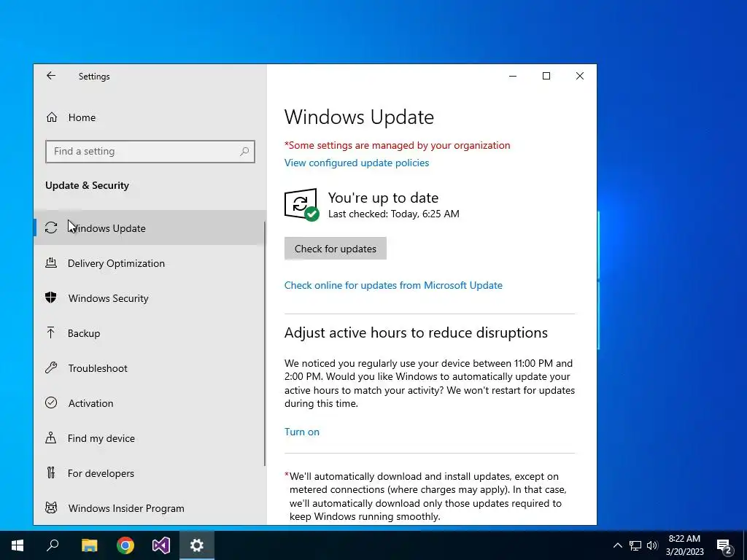The height and width of the screenshot is (560, 747).
Task: Click View configured update policies link
Action: (x=356, y=163)
